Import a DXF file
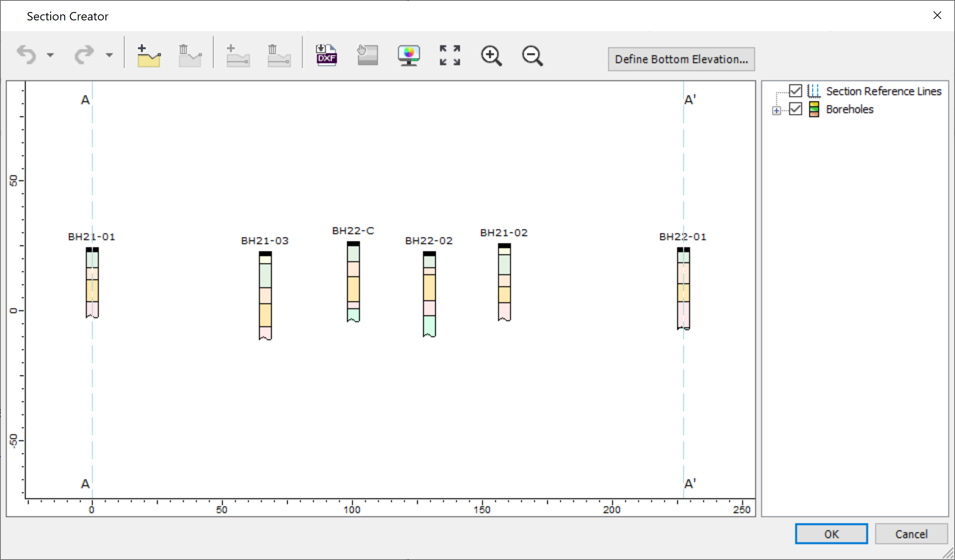955x560 pixels. tap(326, 55)
